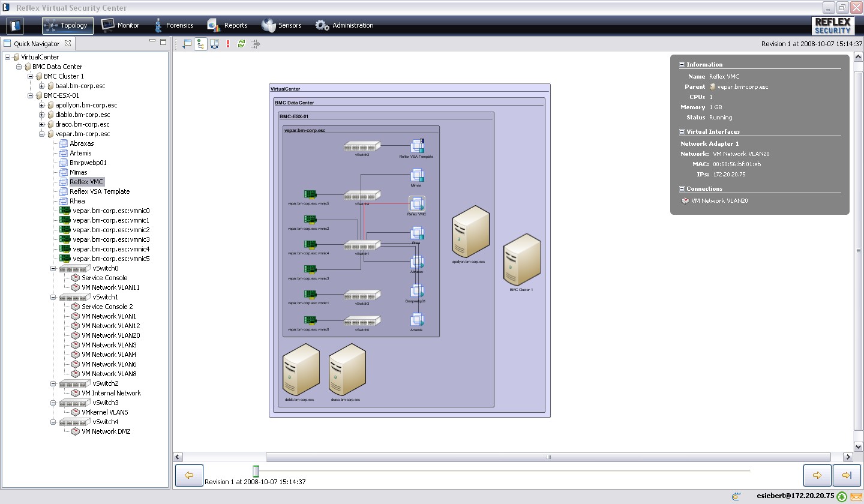Image resolution: width=864 pixels, height=504 pixels.
Task: Click the green asterisk status icon
Action: pos(842,497)
